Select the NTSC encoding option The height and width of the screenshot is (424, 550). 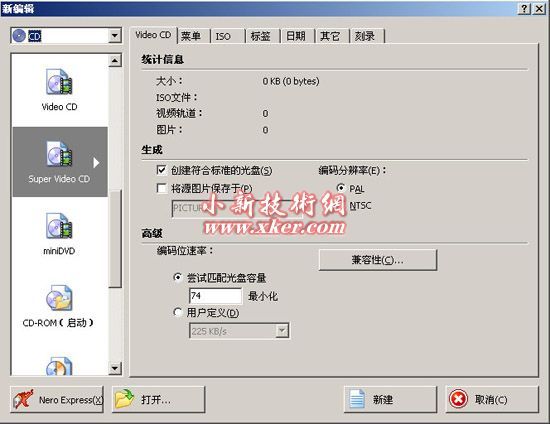point(360,206)
